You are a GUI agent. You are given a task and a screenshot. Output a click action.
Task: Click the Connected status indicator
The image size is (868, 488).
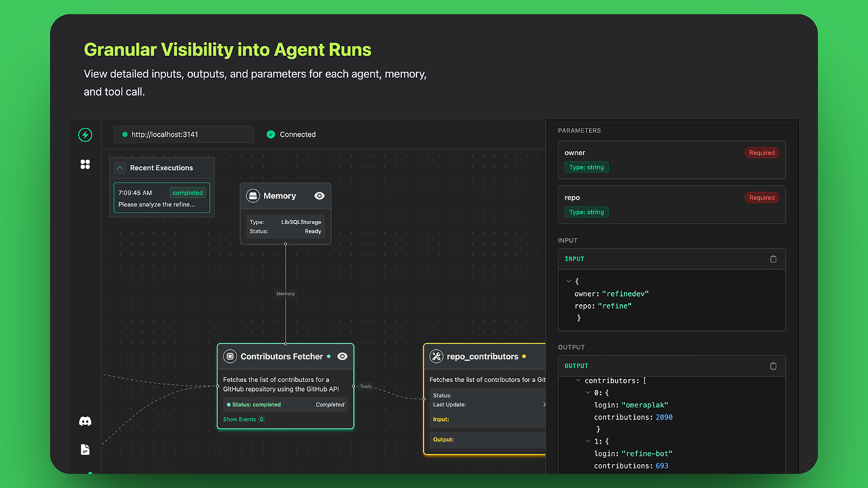tap(291, 135)
